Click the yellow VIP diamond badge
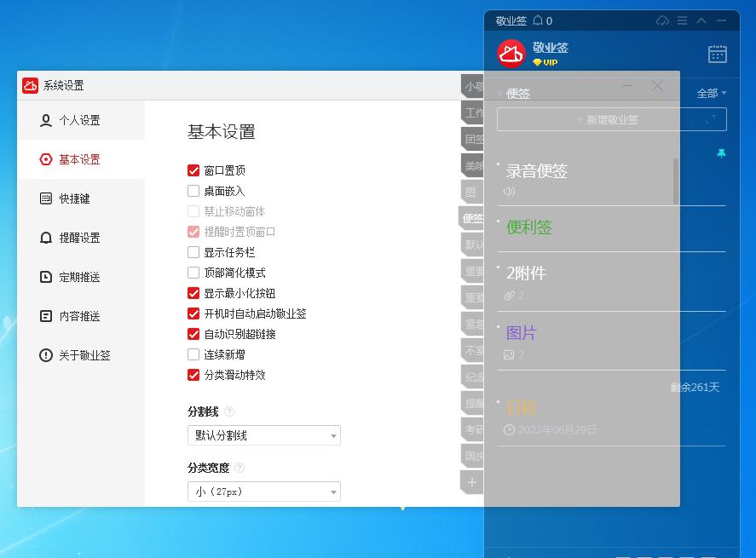The height and width of the screenshot is (558, 756). coord(545,62)
